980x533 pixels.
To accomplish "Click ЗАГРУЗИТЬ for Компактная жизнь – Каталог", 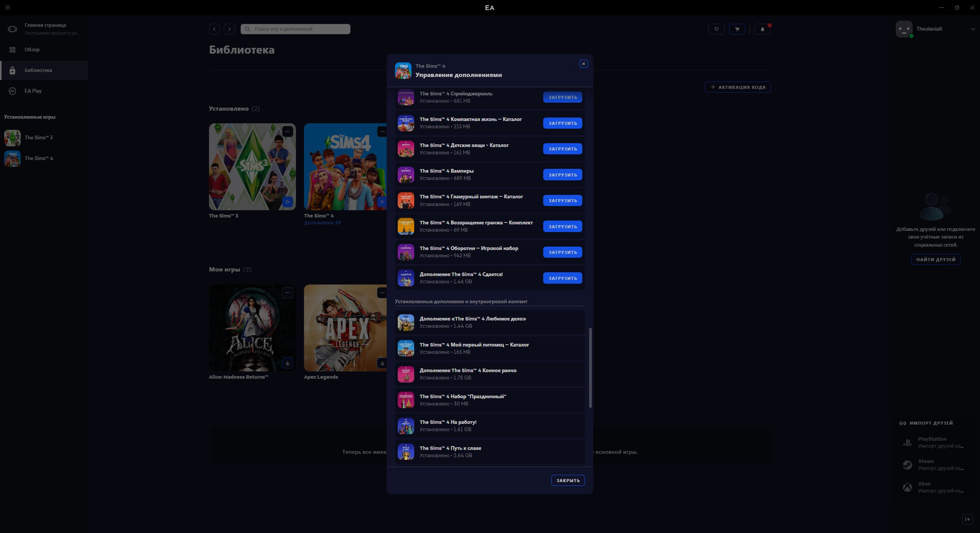I will pyautogui.click(x=563, y=123).
